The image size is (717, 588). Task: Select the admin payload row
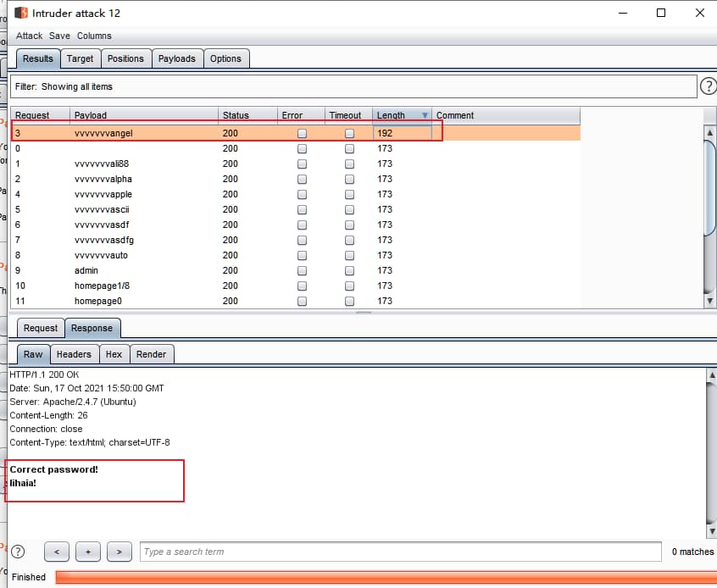click(x=296, y=270)
